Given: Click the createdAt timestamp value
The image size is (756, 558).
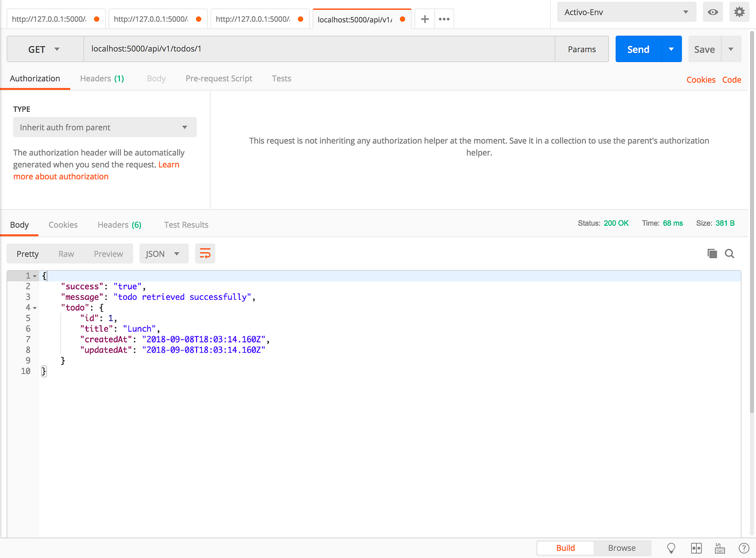Looking at the screenshot, I should [204, 340].
